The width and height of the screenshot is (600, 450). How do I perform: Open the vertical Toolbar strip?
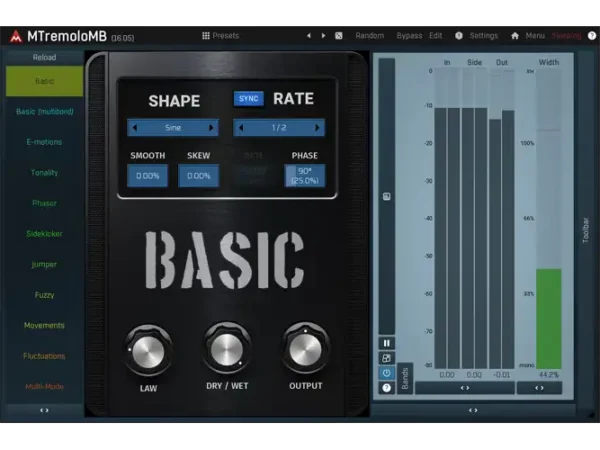click(585, 230)
